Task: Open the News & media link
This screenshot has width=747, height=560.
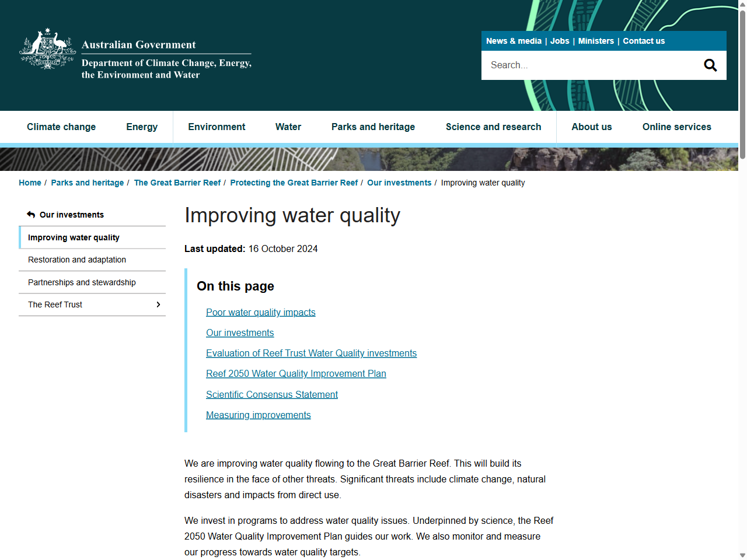Action: [514, 41]
